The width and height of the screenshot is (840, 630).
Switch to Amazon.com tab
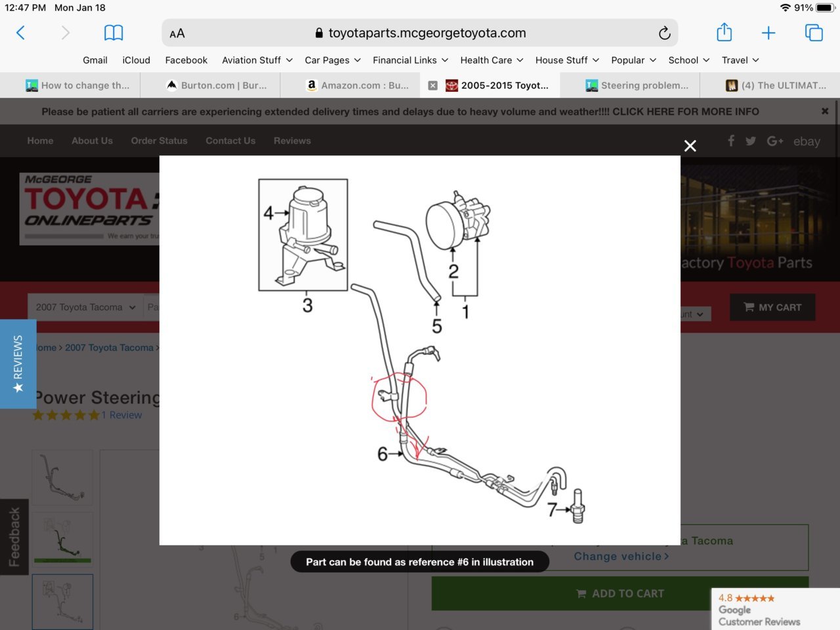[x=350, y=85]
